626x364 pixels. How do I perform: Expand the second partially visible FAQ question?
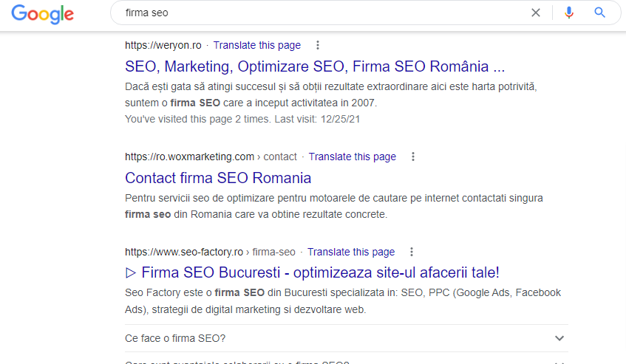coord(237,362)
